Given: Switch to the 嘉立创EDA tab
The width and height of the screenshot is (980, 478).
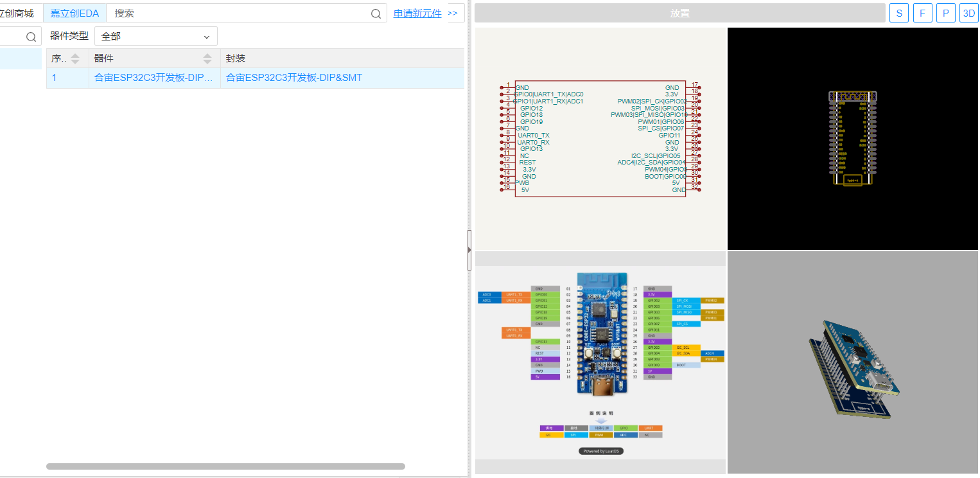Looking at the screenshot, I should pos(74,13).
